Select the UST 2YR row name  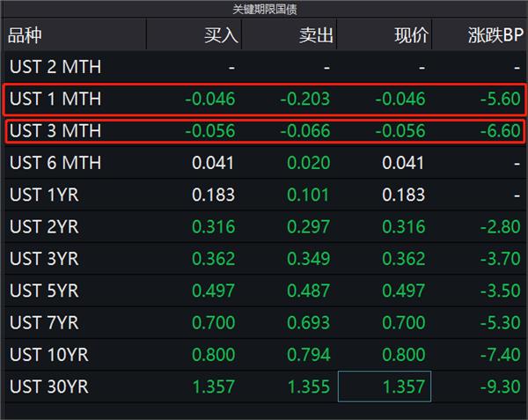click(45, 226)
